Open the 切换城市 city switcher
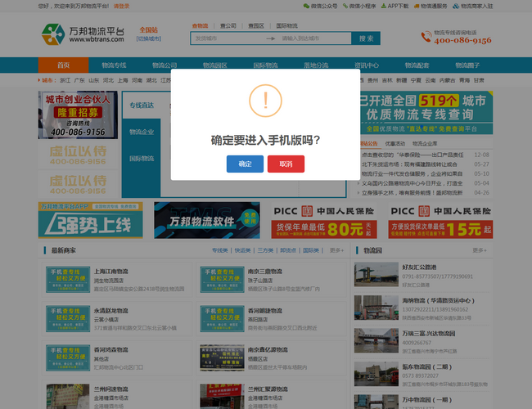 149,38
